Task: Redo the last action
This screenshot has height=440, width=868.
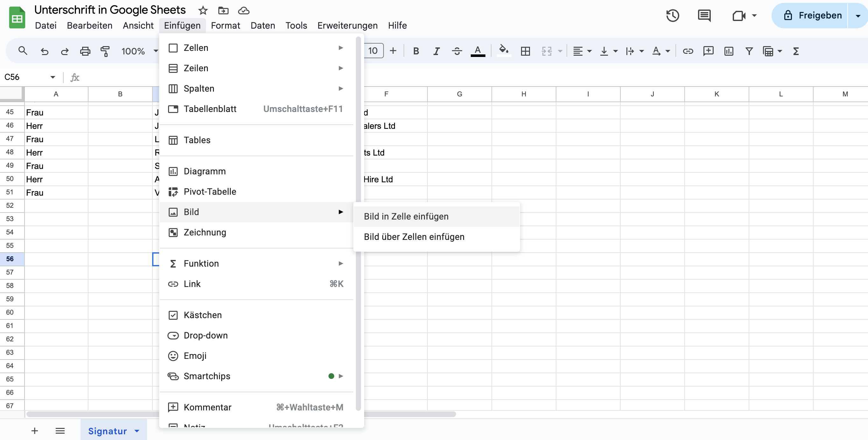Action: coord(65,51)
